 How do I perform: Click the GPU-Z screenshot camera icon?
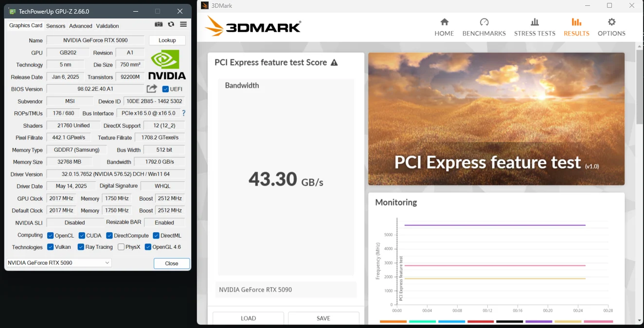(159, 24)
